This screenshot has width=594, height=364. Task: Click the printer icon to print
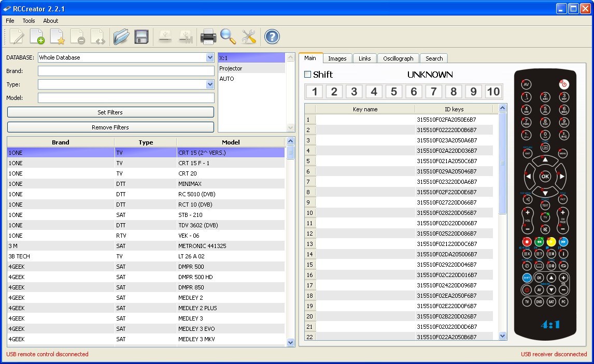[207, 36]
